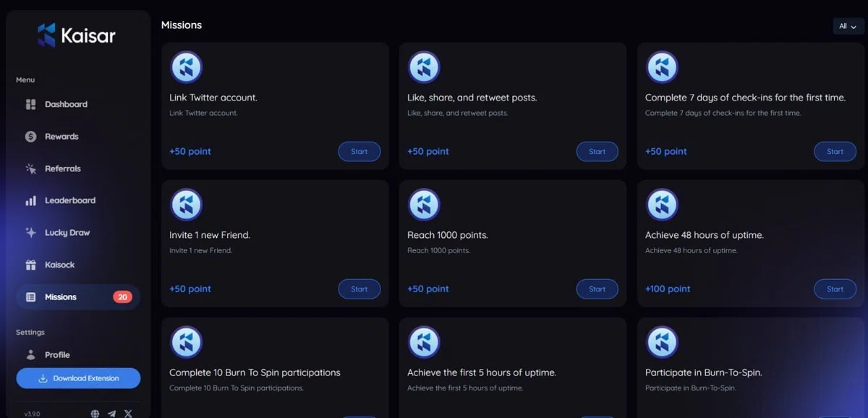
Task: Open the X social icon
Action: [128, 414]
